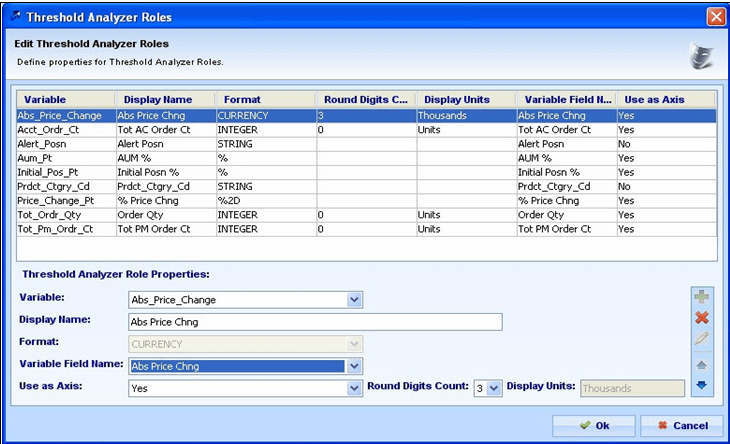Click the 'Tot AC Order Ct' display name cell
The width and height of the screenshot is (730, 444).
(x=166, y=130)
